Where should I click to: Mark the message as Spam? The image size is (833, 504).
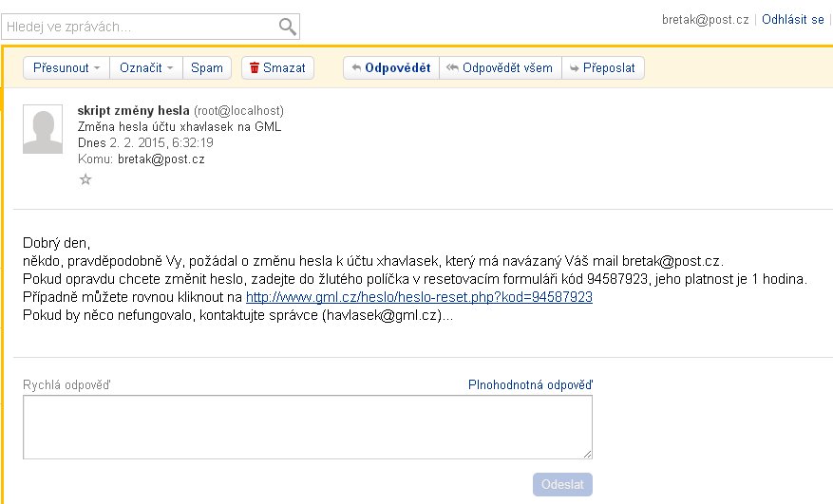(207, 67)
